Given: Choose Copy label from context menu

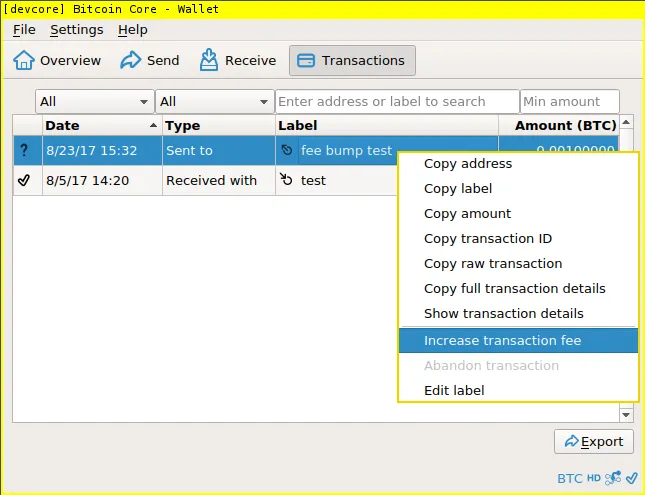Looking at the screenshot, I should [518, 189].
